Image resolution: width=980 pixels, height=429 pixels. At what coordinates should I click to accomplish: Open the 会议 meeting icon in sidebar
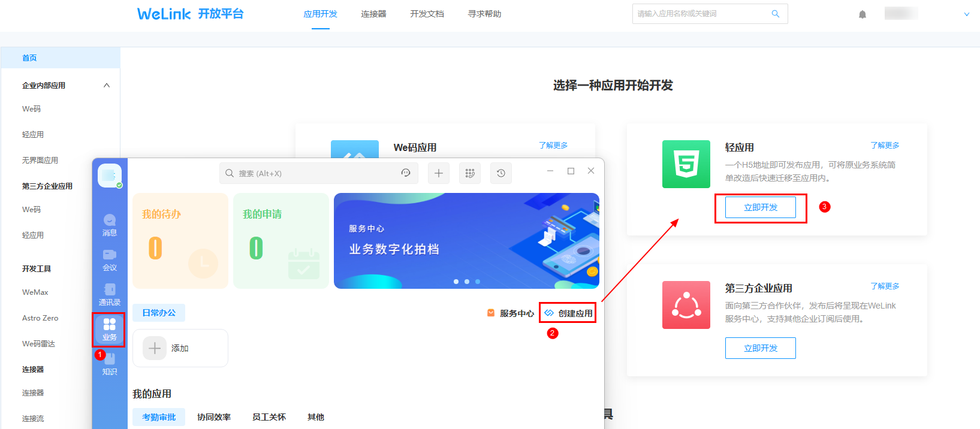[110, 259]
